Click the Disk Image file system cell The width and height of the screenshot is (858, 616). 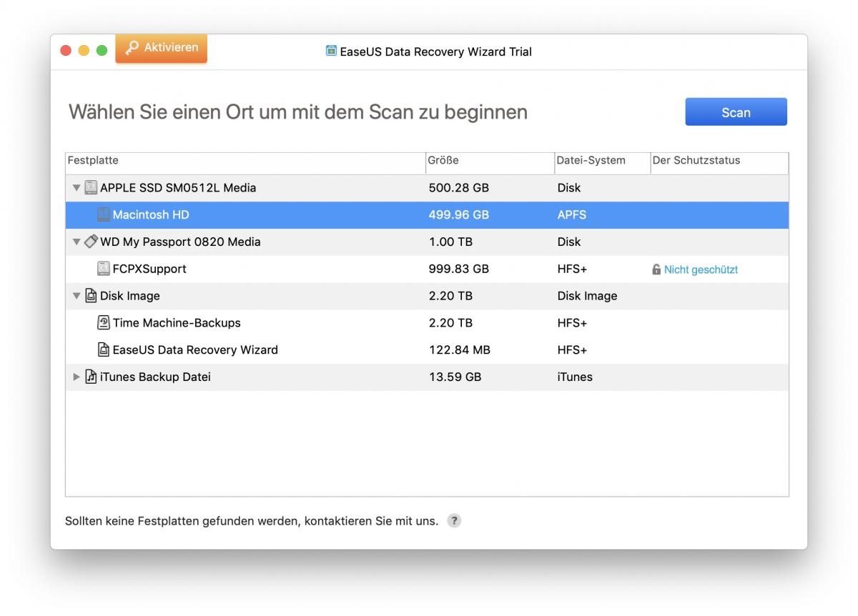(587, 296)
